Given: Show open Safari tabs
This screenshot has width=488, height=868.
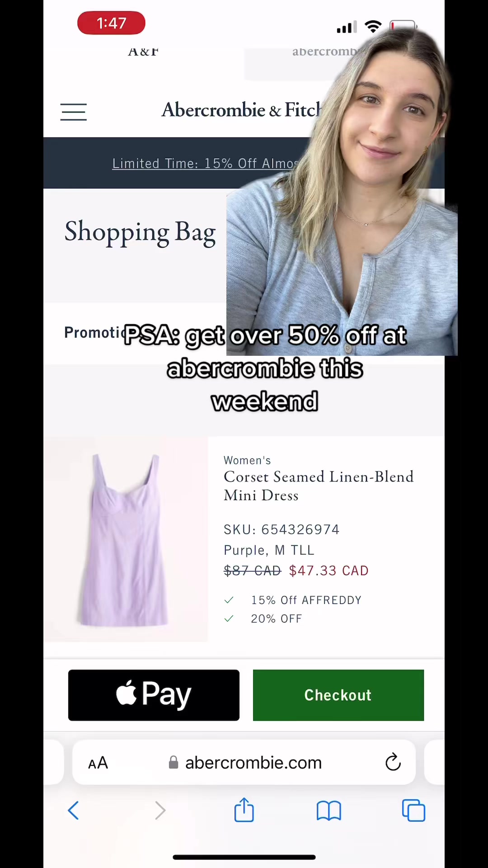Looking at the screenshot, I should pos(413,810).
